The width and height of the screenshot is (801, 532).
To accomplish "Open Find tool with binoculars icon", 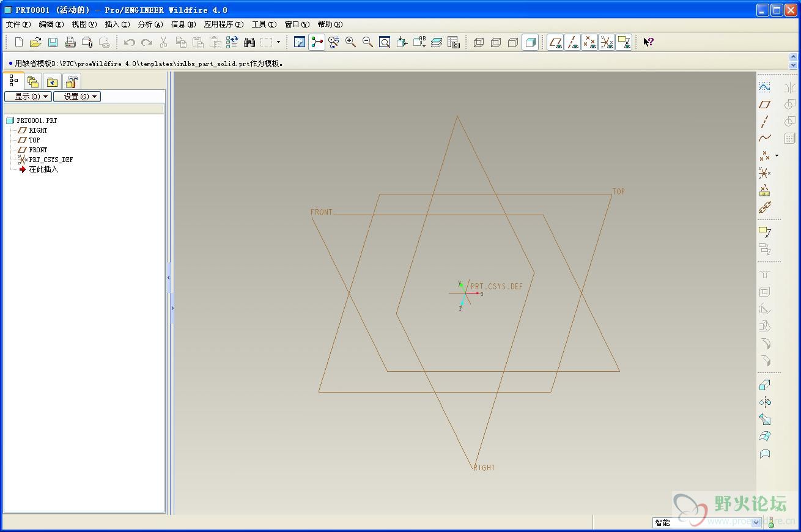I will 249,42.
